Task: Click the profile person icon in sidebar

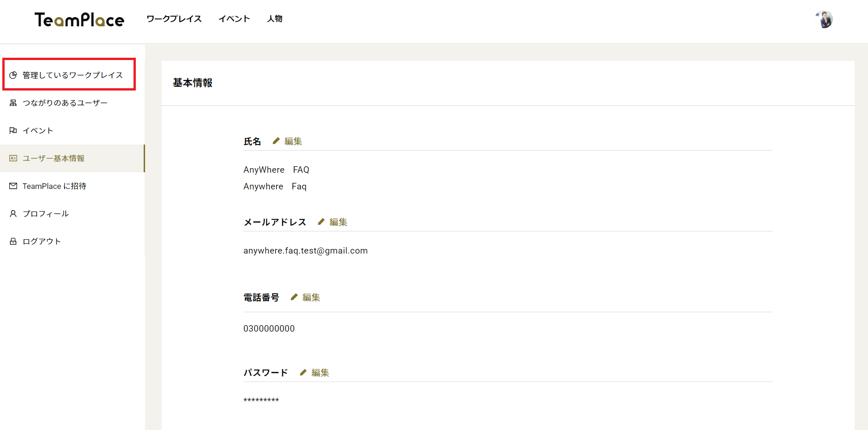Action: tap(13, 214)
